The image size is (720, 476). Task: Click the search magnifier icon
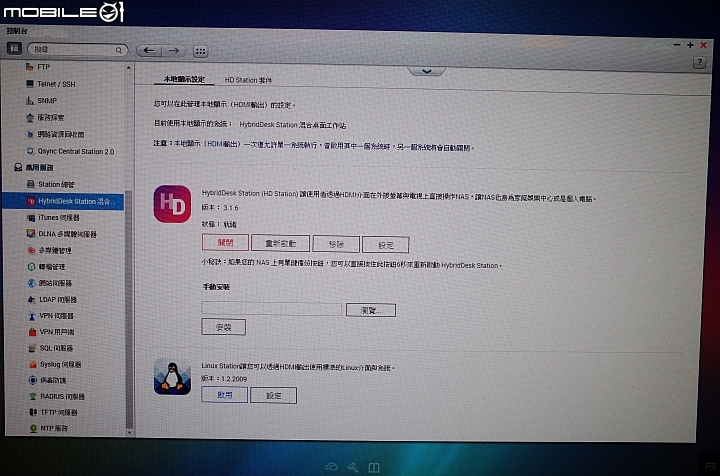[x=118, y=50]
